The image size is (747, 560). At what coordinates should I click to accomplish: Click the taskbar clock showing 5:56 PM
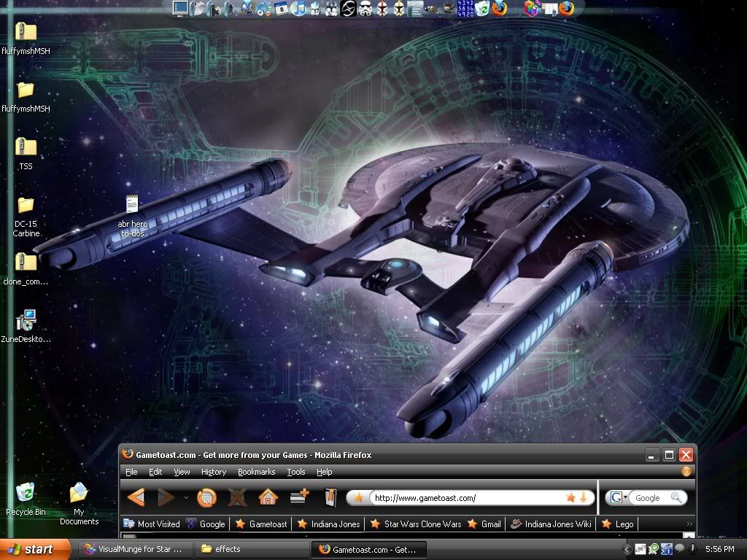(719, 549)
